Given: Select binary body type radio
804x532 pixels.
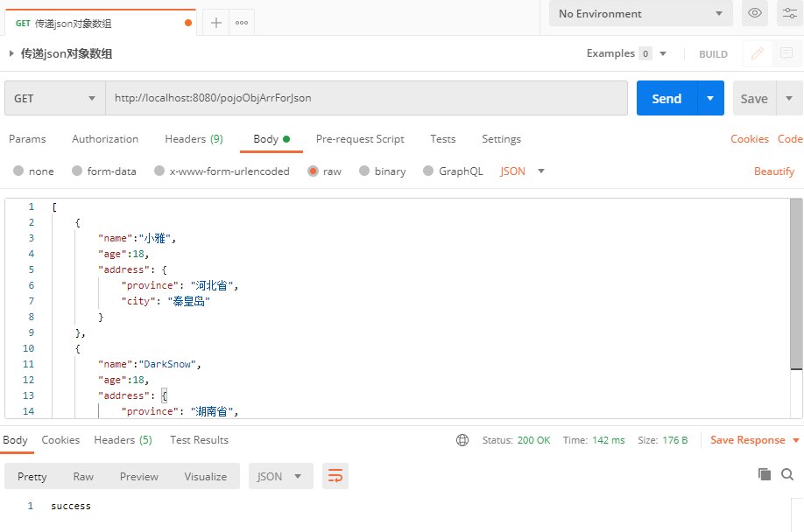Looking at the screenshot, I should (364, 171).
